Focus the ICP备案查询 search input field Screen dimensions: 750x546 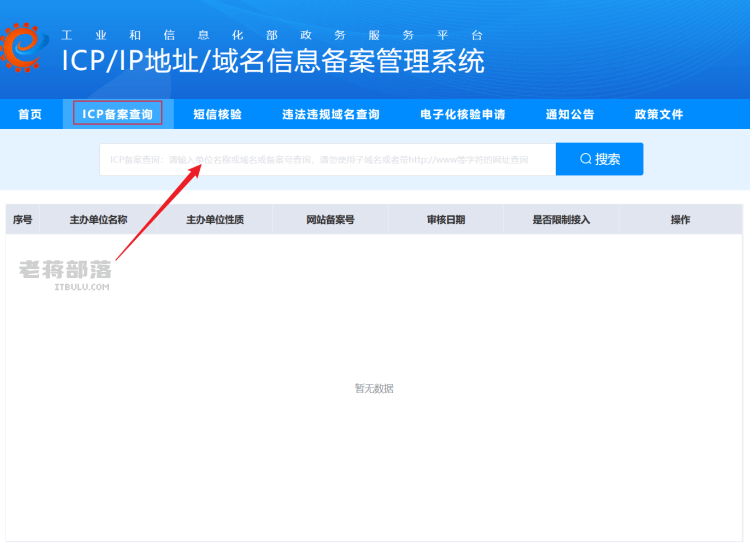point(328,159)
